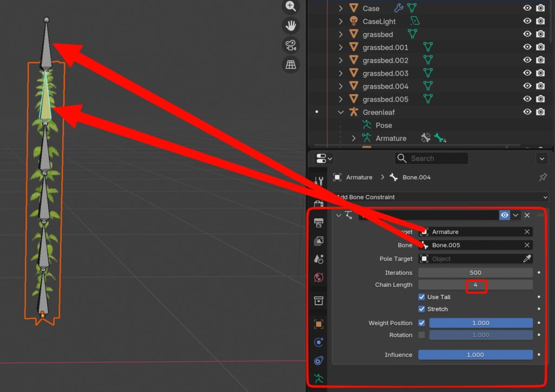Screen dimensions: 555x392
Task: Collapse the Greenleaf armature tree
Action: tap(340, 112)
